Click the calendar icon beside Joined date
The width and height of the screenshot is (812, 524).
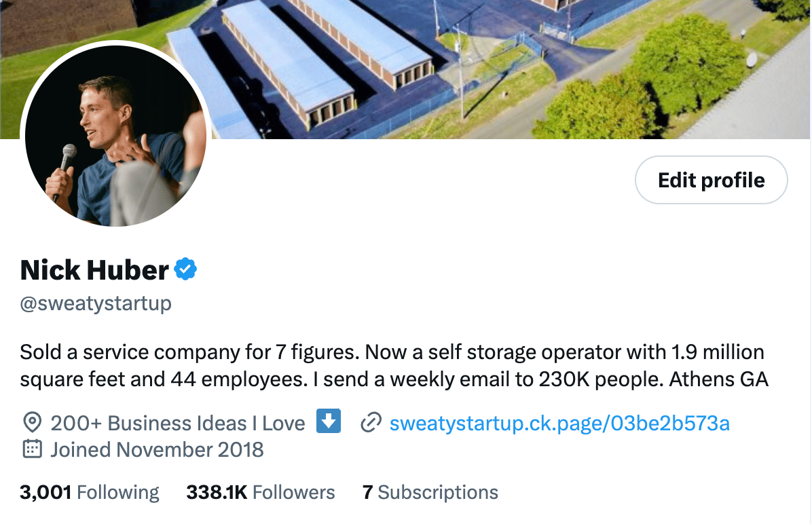click(32, 449)
